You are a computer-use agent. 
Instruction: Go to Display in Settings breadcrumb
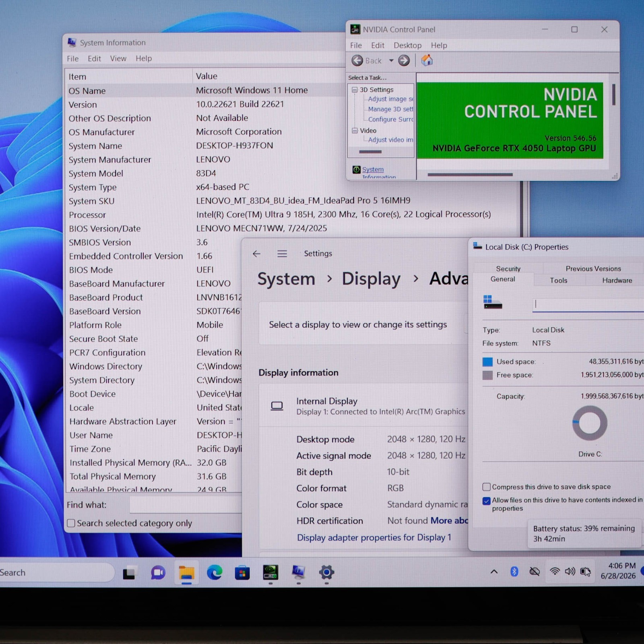tap(371, 279)
